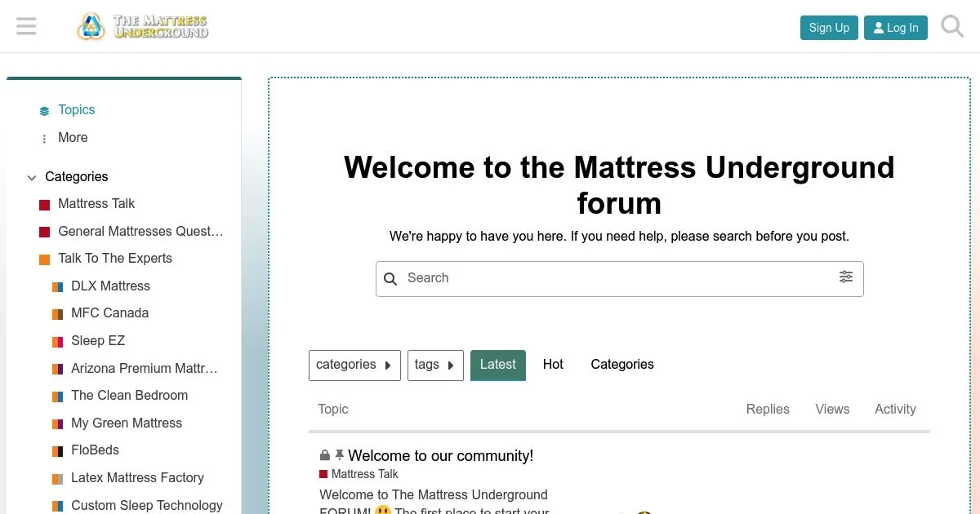Sort topics by Activity column header

tap(895, 410)
